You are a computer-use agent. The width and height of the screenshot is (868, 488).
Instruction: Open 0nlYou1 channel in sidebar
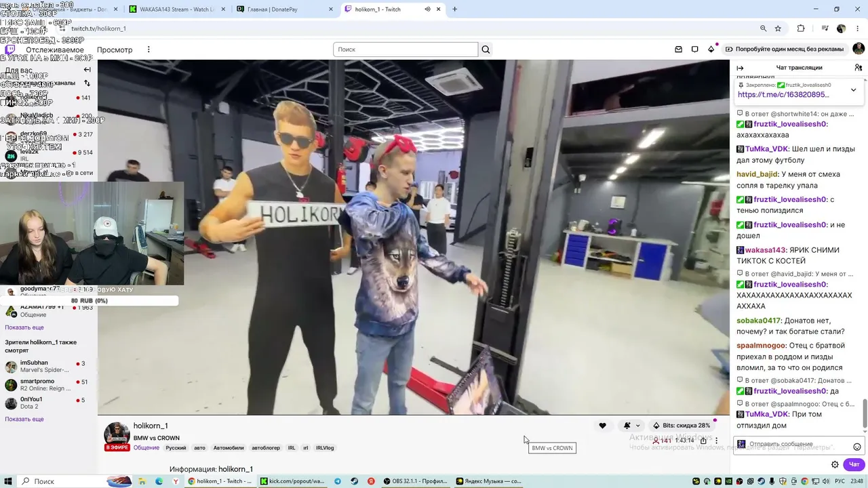(x=47, y=403)
